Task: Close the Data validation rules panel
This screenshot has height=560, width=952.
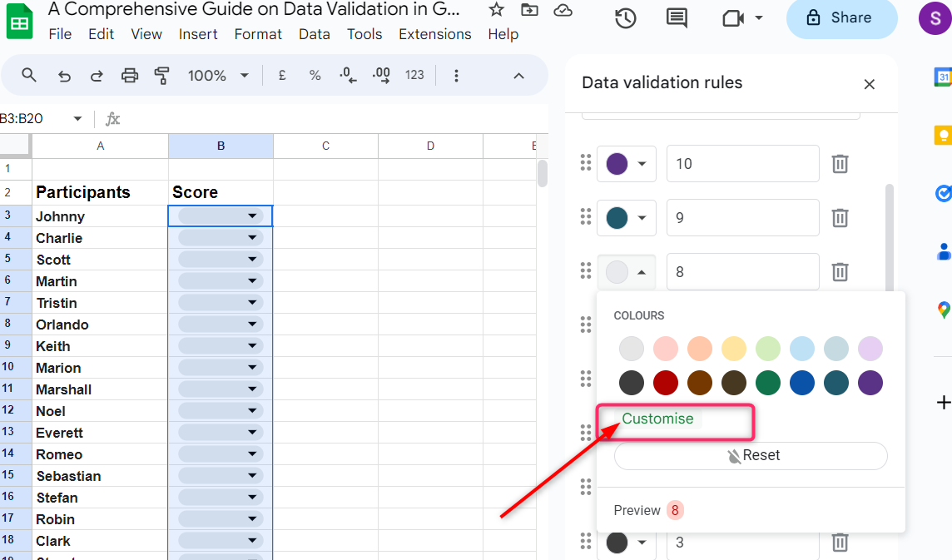Action: pos(869,84)
